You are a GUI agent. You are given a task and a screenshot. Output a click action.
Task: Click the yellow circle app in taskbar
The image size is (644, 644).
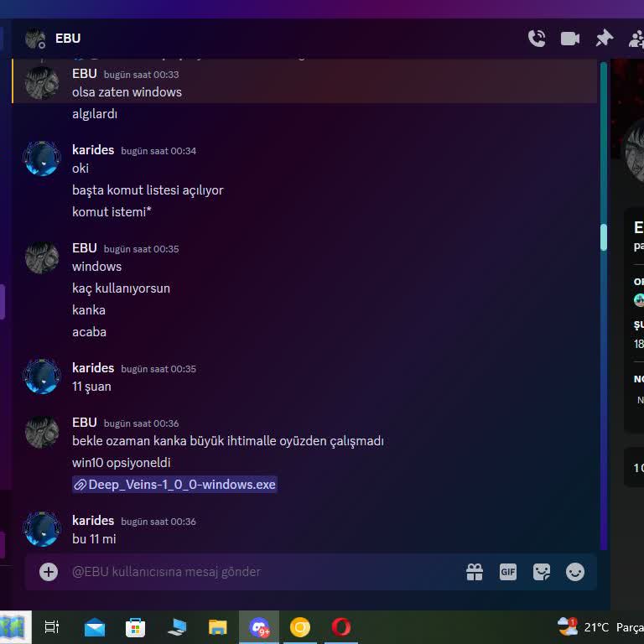pos(300,627)
